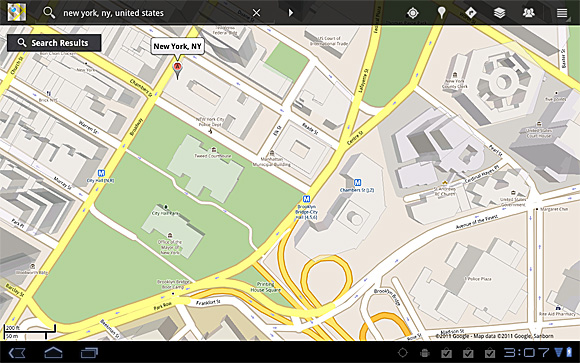
Task: Open the Latitude friends icon
Action: pyautogui.click(x=529, y=13)
